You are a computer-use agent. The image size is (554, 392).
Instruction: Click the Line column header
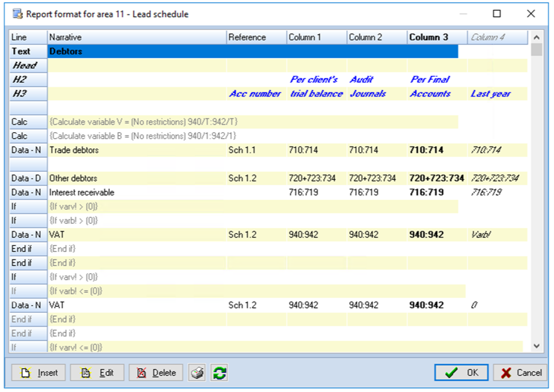click(x=28, y=37)
